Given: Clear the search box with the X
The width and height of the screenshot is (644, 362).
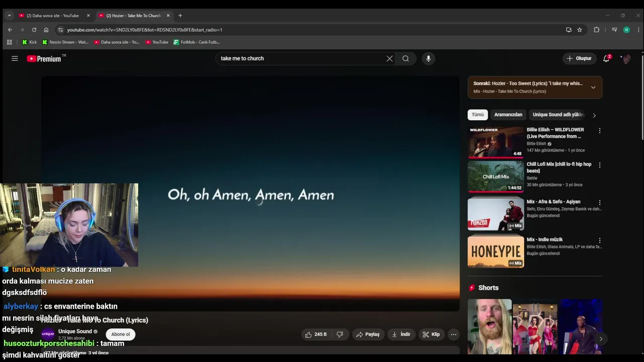Looking at the screenshot, I should tap(389, 58).
